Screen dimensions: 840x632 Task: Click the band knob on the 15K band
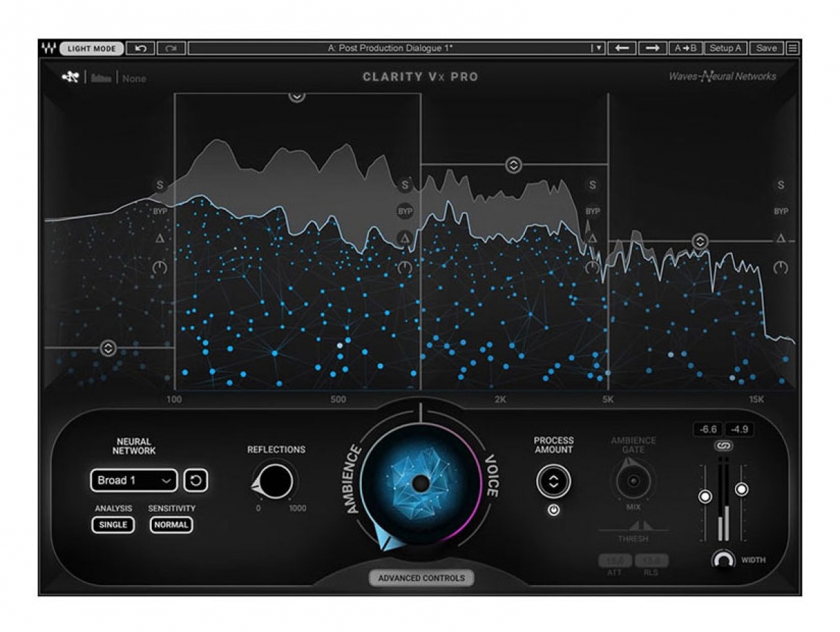[780, 267]
